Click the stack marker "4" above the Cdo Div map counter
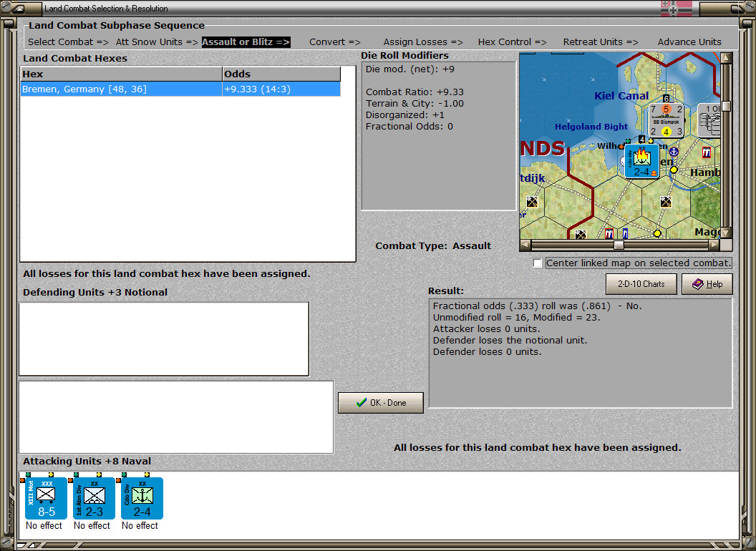756x551 pixels. tap(641, 140)
